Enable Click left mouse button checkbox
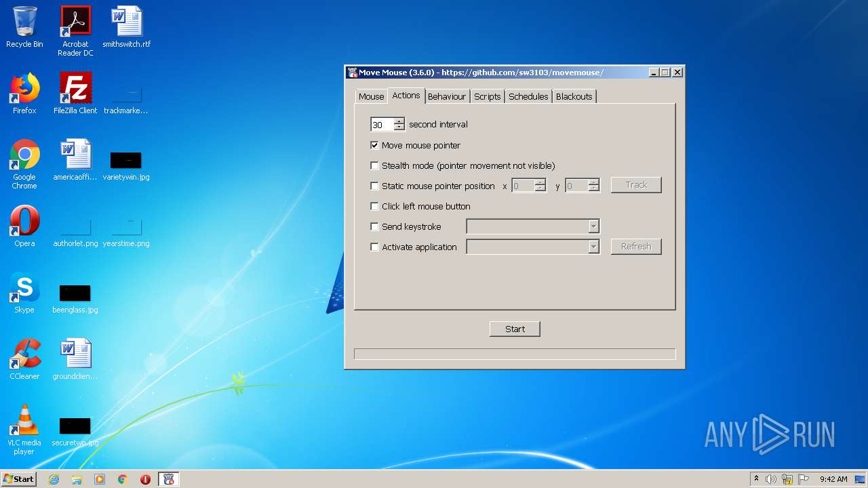868x488 pixels. pos(374,206)
